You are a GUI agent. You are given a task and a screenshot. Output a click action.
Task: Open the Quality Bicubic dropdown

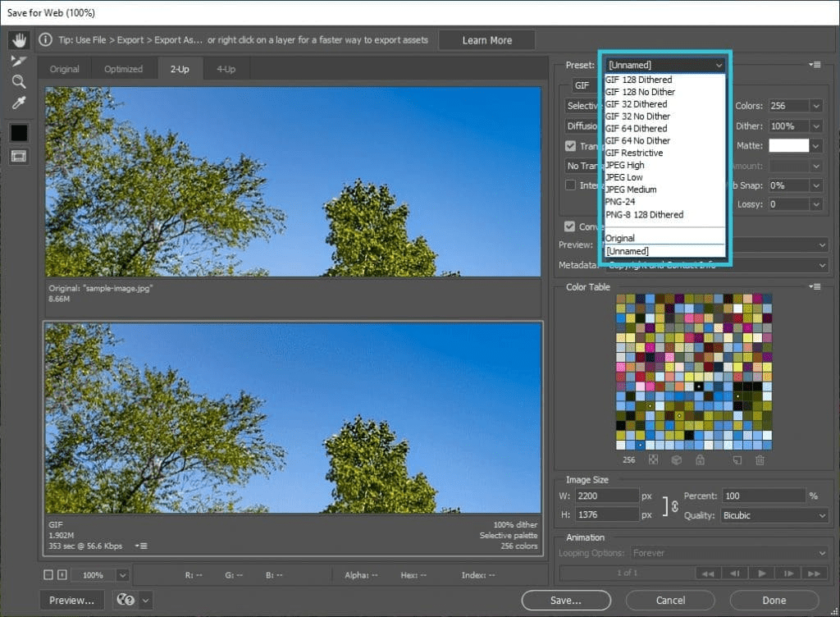pos(774,515)
